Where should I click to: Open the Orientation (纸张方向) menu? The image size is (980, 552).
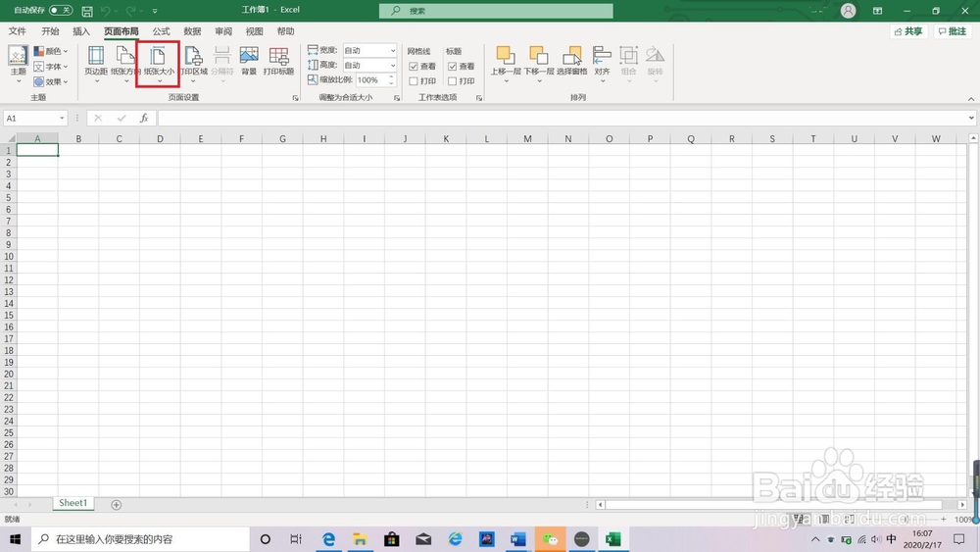pos(125,63)
